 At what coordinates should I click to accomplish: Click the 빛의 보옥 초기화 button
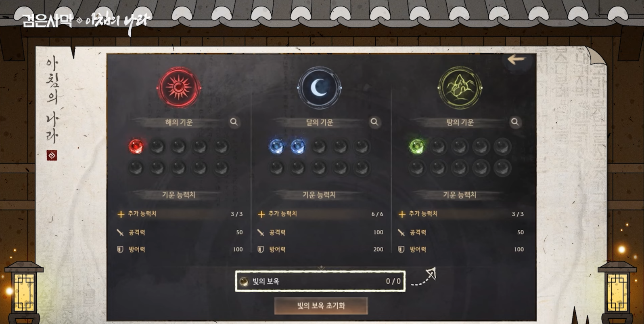pyautogui.click(x=321, y=306)
